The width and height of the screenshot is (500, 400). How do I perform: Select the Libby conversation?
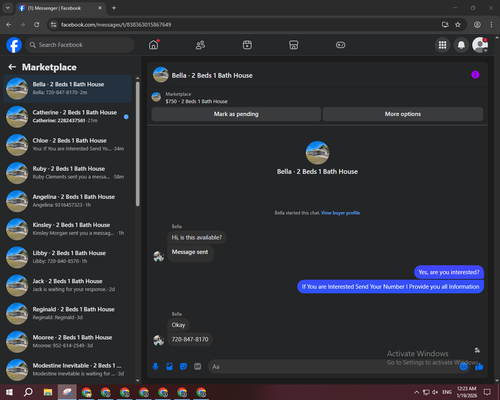pos(68,257)
